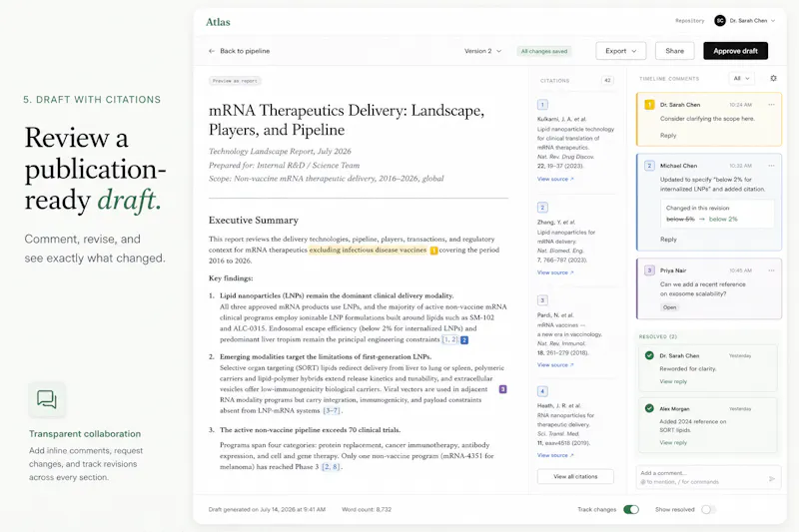This screenshot has width=799, height=532.
Task: Select citation number 2 badge in Citations
Action: (x=542, y=208)
